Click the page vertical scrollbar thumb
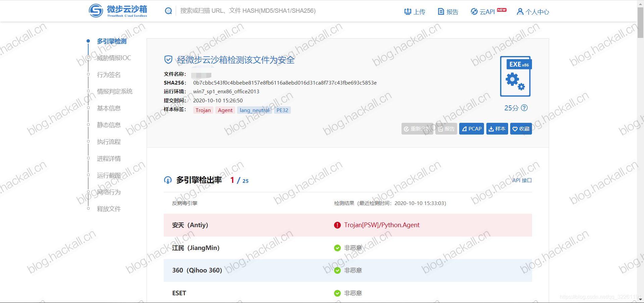 pyautogui.click(x=640, y=22)
